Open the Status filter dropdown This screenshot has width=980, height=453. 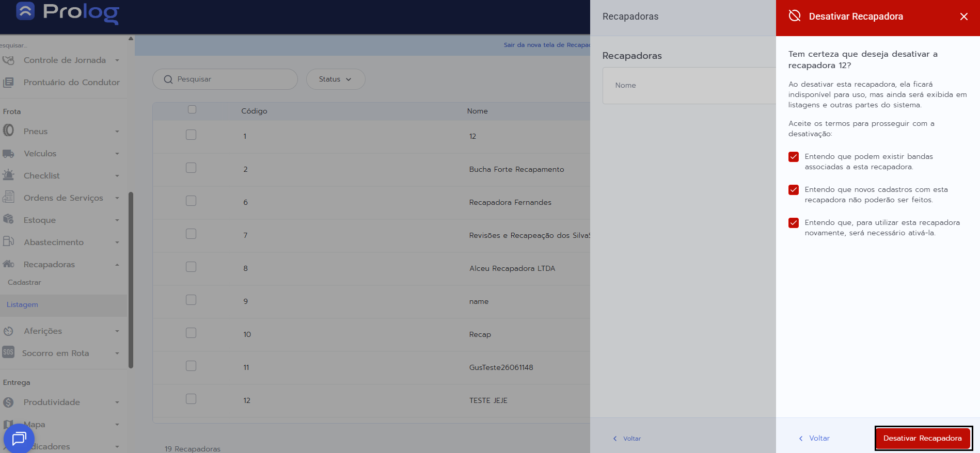[335, 79]
